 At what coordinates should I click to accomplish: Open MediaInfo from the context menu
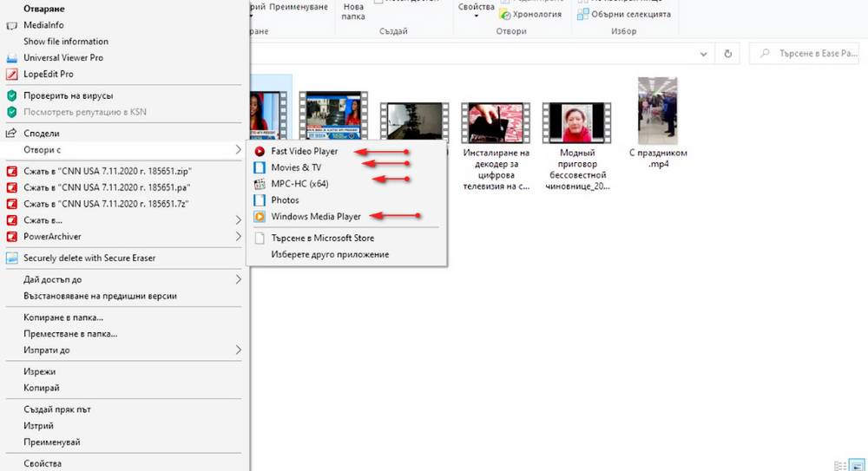[x=43, y=25]
